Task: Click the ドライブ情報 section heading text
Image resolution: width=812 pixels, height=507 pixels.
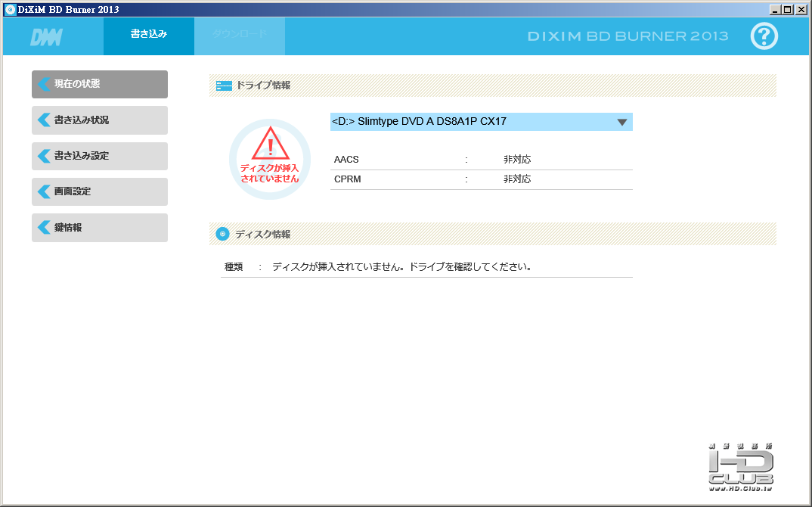Action: [x=263, y=86]
